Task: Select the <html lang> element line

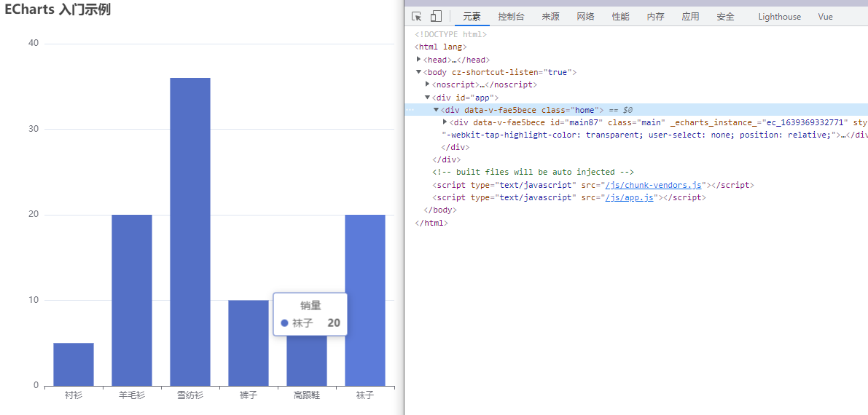Action: point(441,47)
